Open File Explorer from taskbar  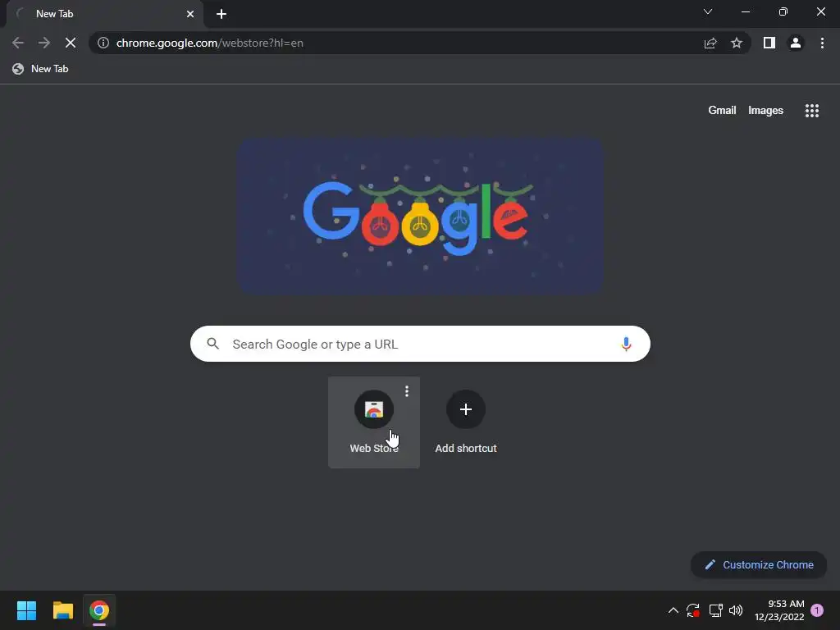pos(62,610)
